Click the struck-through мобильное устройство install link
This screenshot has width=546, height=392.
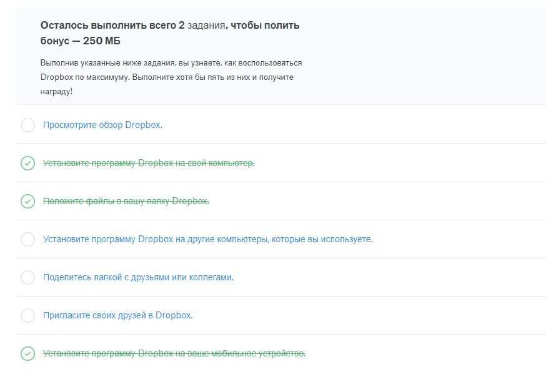click(x=174, y=353)
